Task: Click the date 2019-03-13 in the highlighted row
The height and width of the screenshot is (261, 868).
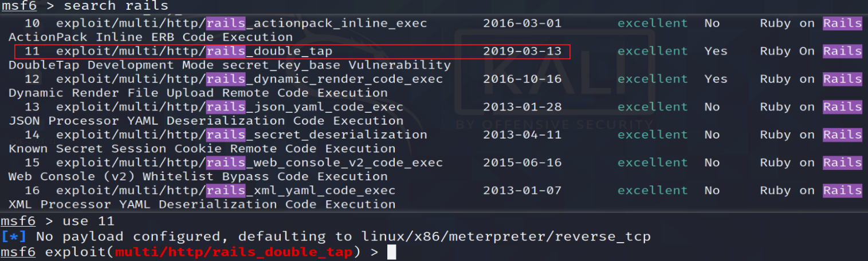Action: coord(522,51)
